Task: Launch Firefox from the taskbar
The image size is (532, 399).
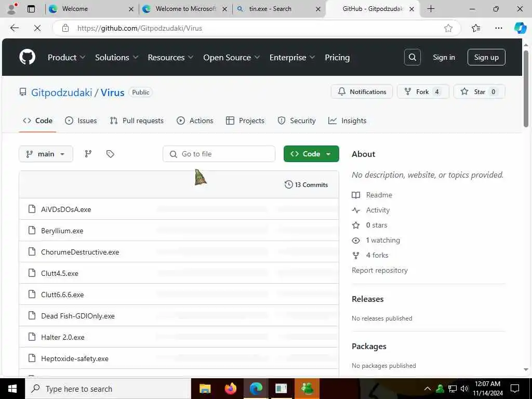Action: 231,389
